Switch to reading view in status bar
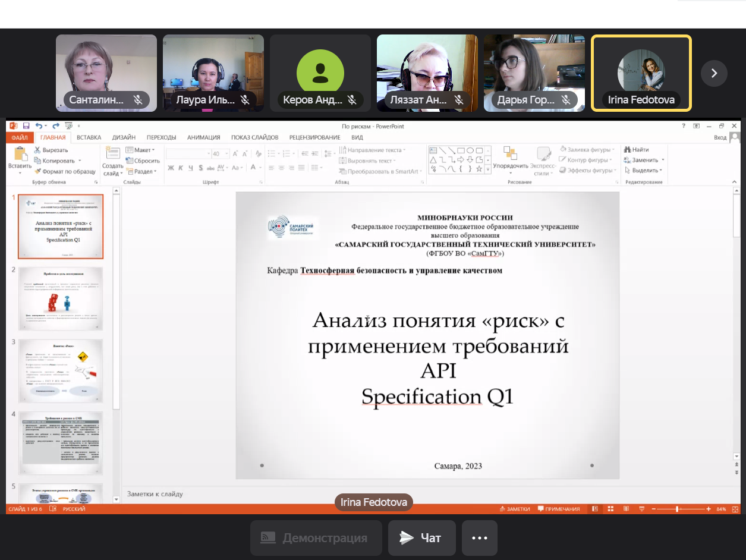Image resolution: width=746 pixels, height=560 pixels. click(x=625, y=509)
